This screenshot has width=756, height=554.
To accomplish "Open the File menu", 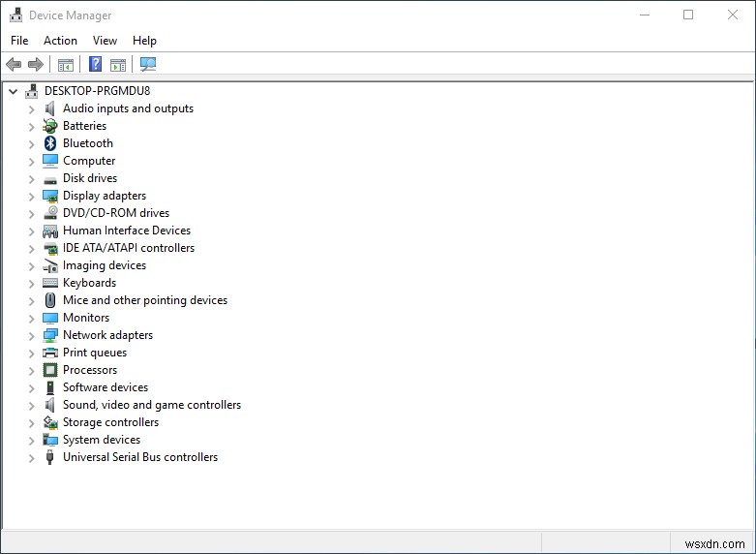I will point(19,41).
